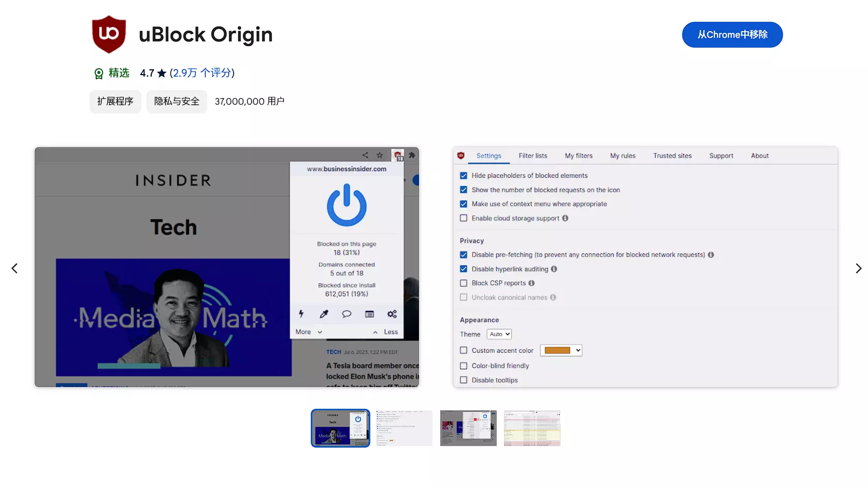Viewport: 868px width, 487px height.
Task: Click the lightning bolt zapper icon
Action: click(301, 314)
